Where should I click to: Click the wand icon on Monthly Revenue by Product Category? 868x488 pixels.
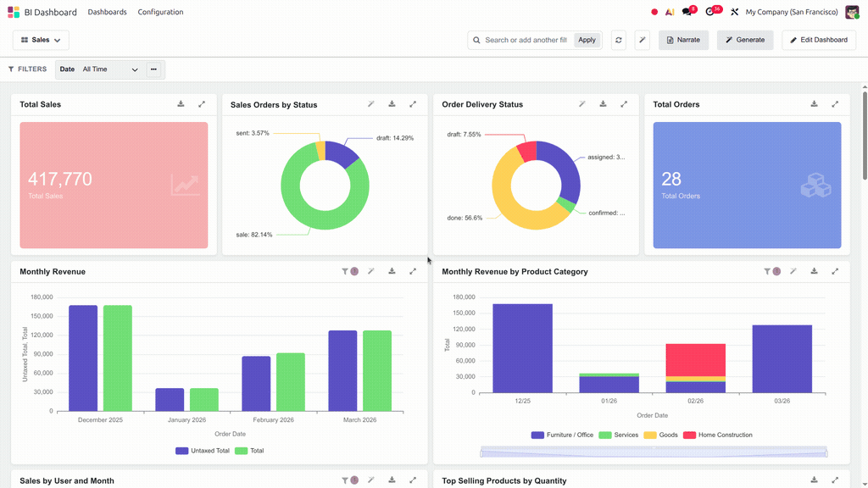coord(793,271)
